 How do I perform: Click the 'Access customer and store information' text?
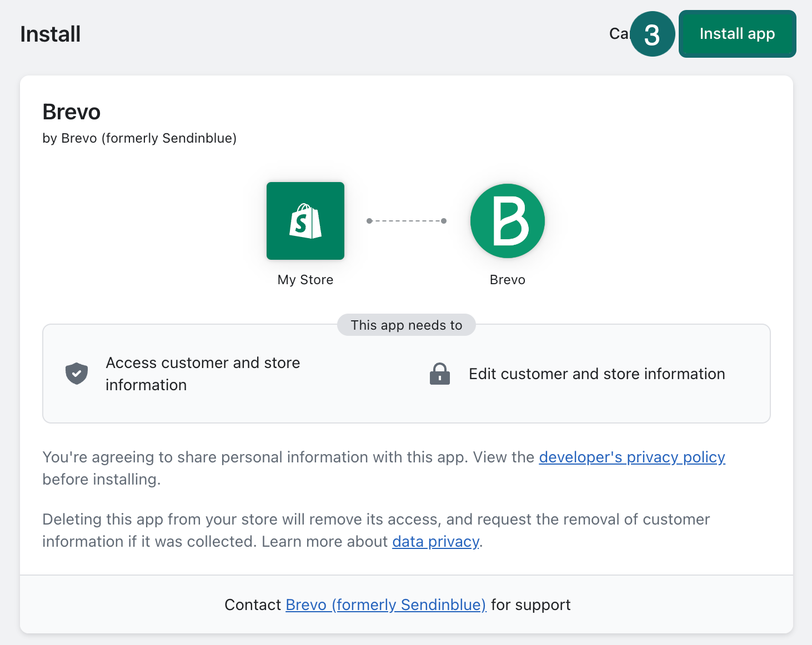(203, 374)
